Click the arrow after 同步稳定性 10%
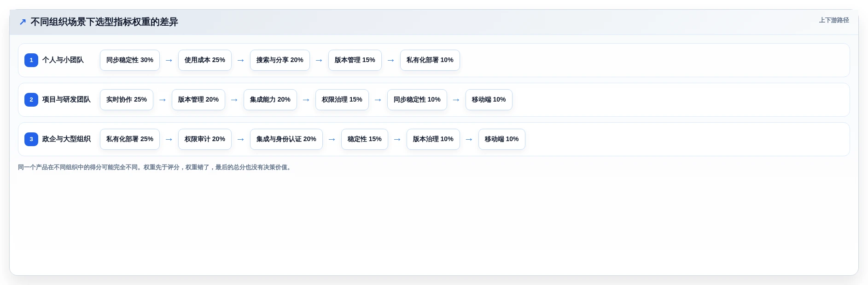Viewport: 868px width, 285px height. coord(456,100)
